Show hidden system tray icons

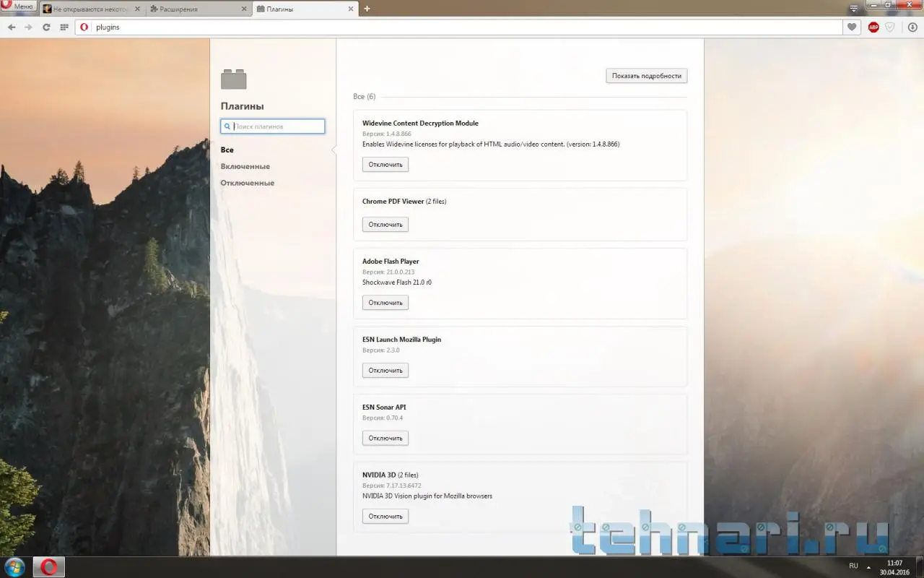868,567
